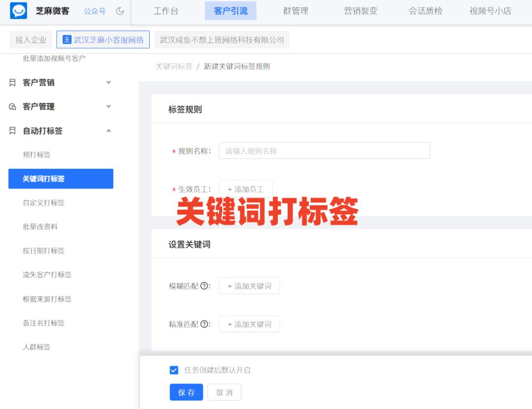The height and width of the screenshot is (409, 532).
Task: Click the 规则名称 input field
Action: [324, 151]
